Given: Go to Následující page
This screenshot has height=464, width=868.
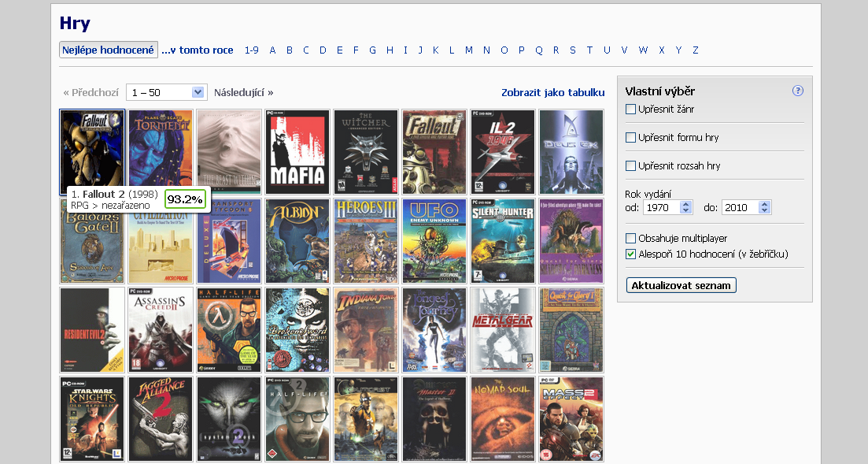Looking at the screenshot, I should point(244,93).
